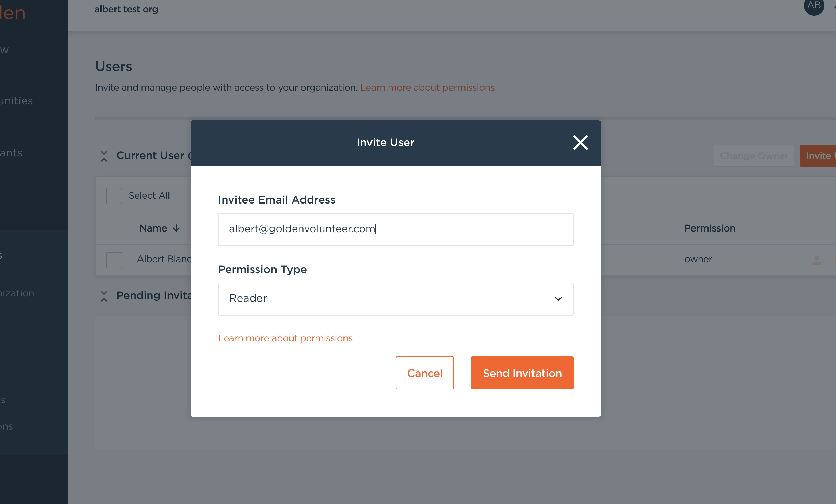
Task: Click the Permission column header
Action: pos(710,228)
